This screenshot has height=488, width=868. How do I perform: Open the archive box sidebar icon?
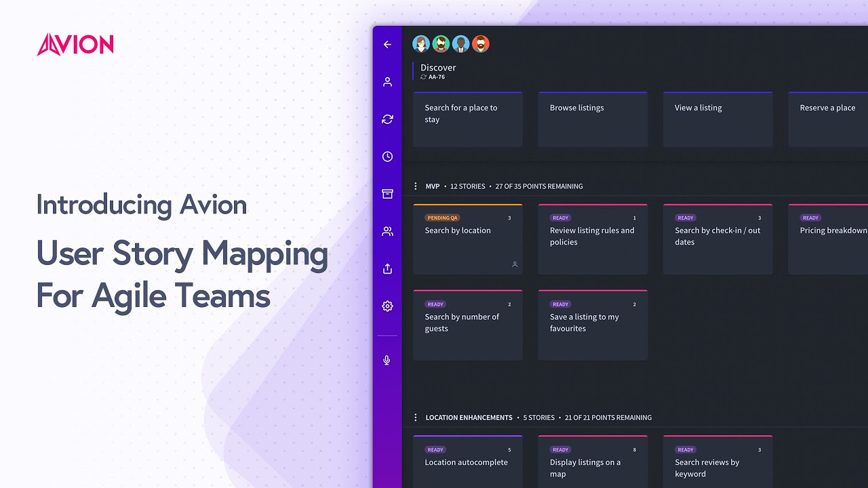click(x=387, y=194)
